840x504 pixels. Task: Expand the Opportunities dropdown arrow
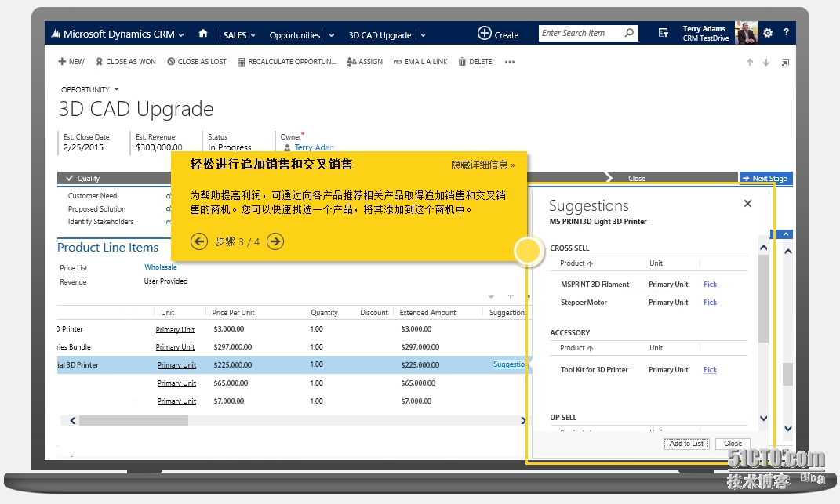click(x=332, y=35)
